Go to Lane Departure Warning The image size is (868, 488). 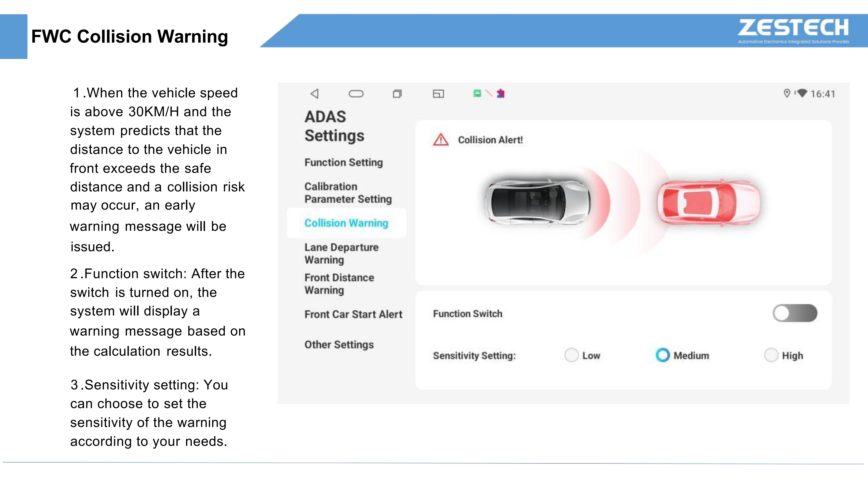tap(341, 253)
